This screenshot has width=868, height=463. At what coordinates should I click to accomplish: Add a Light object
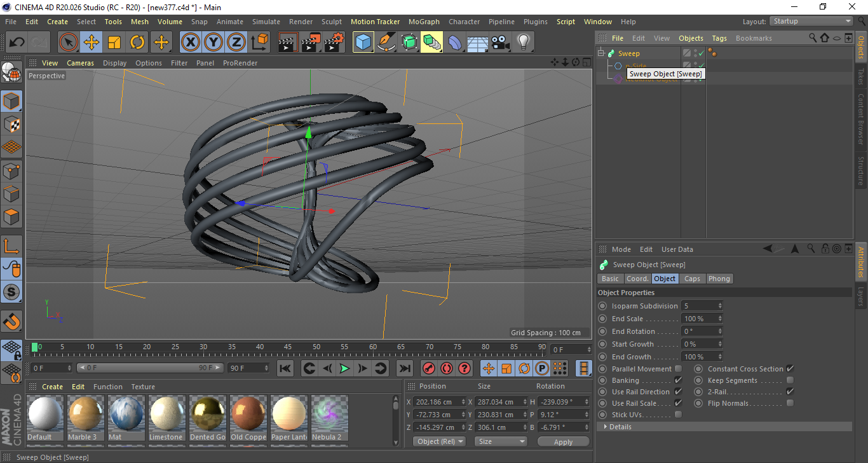point(524,43)
